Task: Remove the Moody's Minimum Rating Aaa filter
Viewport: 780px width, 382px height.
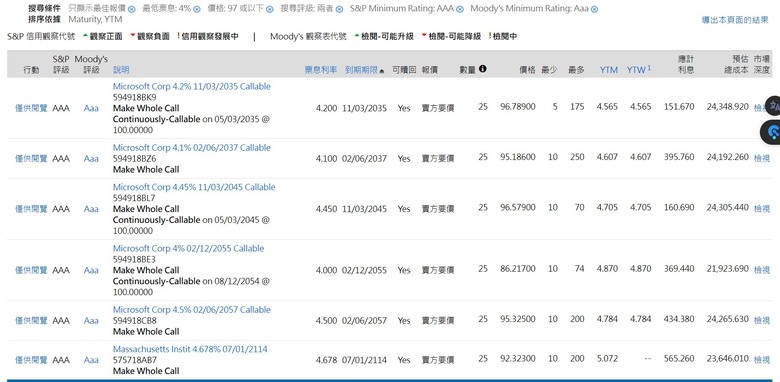Action: (x=594, y=9)
